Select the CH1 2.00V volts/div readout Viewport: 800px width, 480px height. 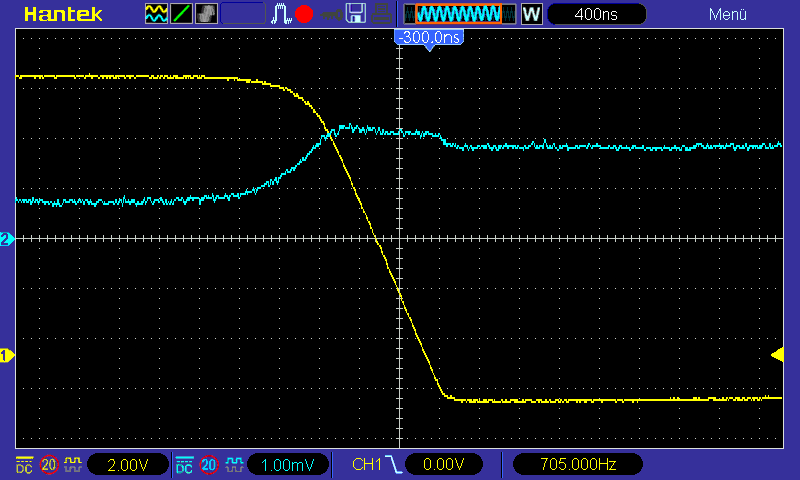click(128, 465)
